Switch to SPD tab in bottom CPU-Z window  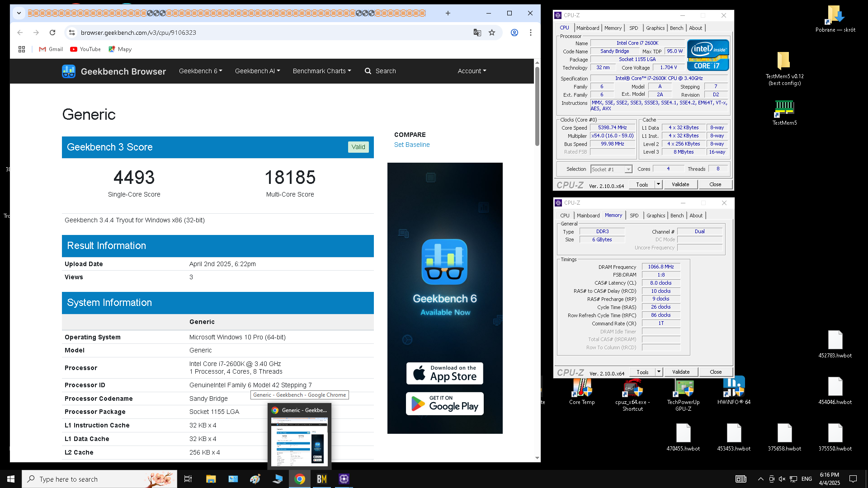634,216
